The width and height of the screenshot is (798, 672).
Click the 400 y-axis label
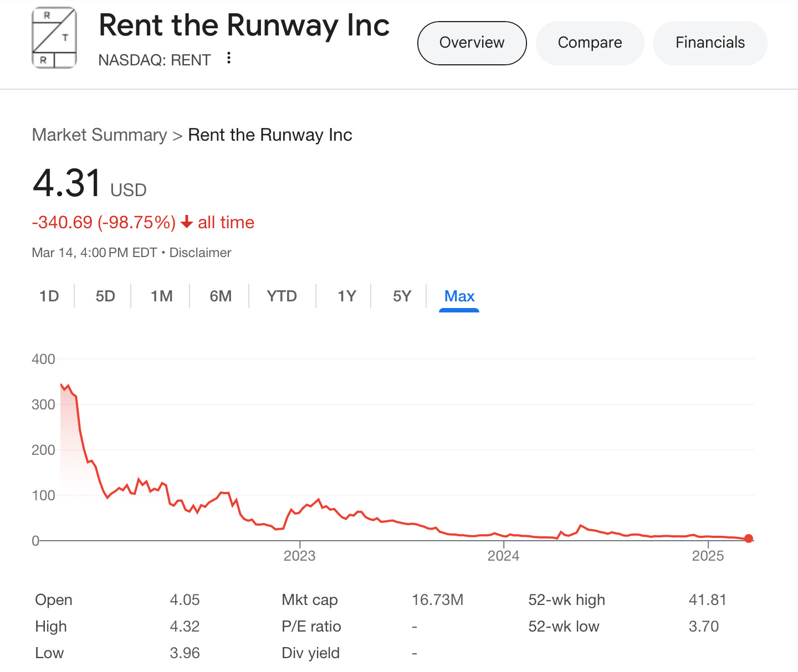tap(43, 359)
